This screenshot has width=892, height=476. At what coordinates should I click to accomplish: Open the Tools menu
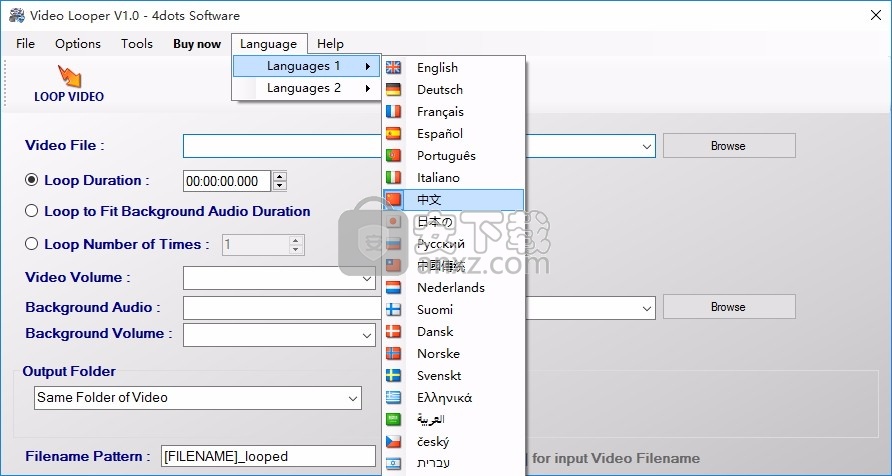click(x=137, y=44)
